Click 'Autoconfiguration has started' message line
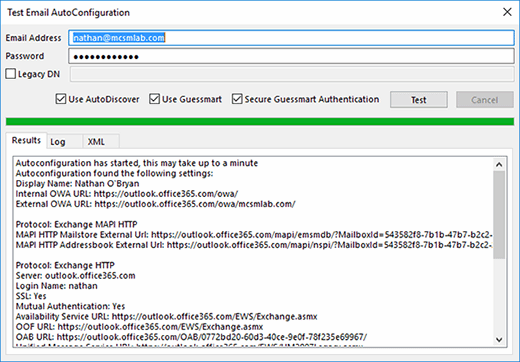 coord(137,163)
